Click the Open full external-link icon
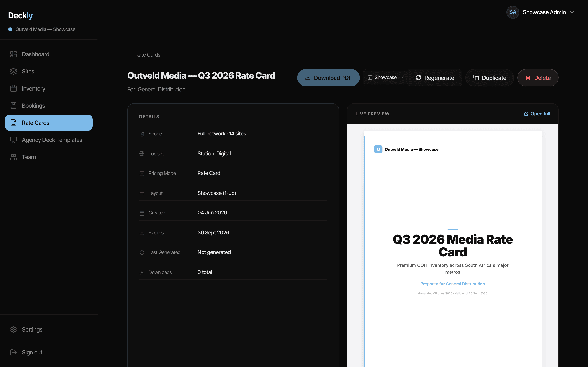The height and width of the screenshot is (367, 588). pyautogui.click(x=526, y=114)
